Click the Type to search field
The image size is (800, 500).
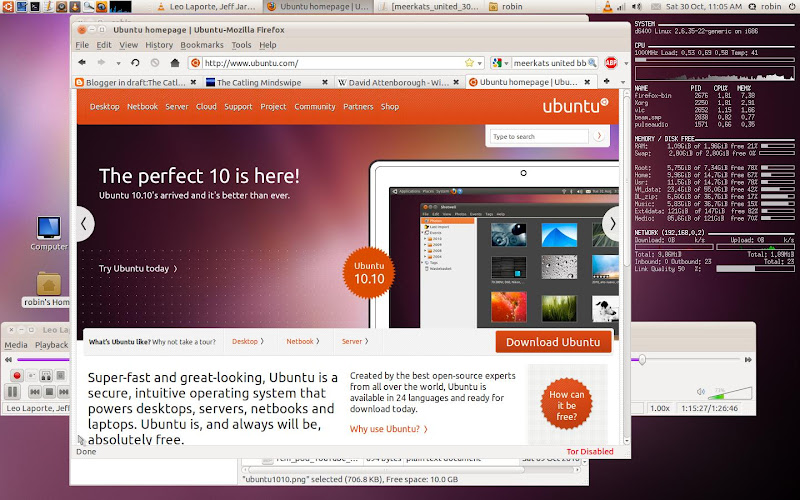tap(539, 136)
